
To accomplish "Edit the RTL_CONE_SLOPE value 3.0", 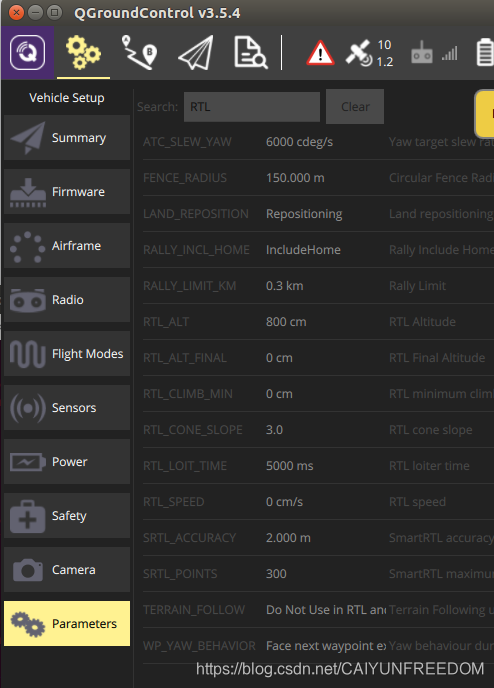I will pyautogui.click(x=274, y=430).
